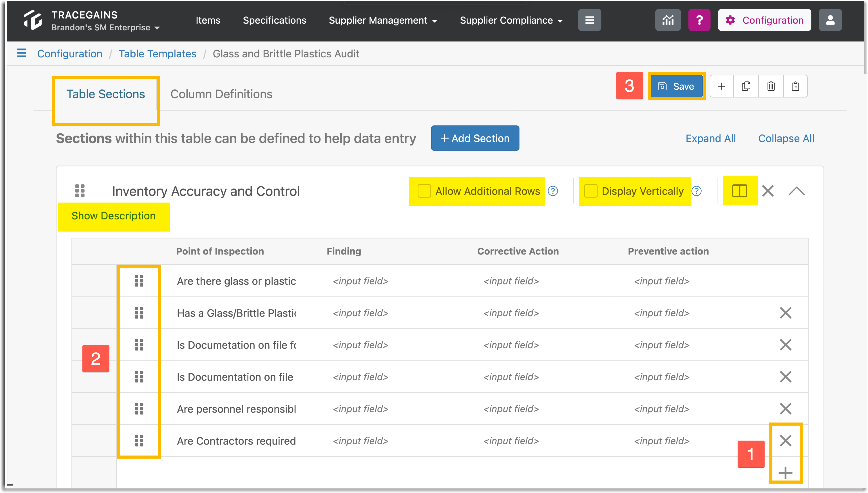Open Brandon's SM Enterprise dropdown

point(105,28)
